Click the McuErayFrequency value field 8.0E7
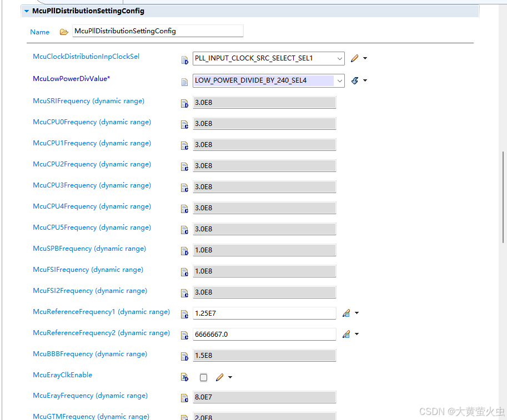This screenshot has width=507, height=420. 264,397
